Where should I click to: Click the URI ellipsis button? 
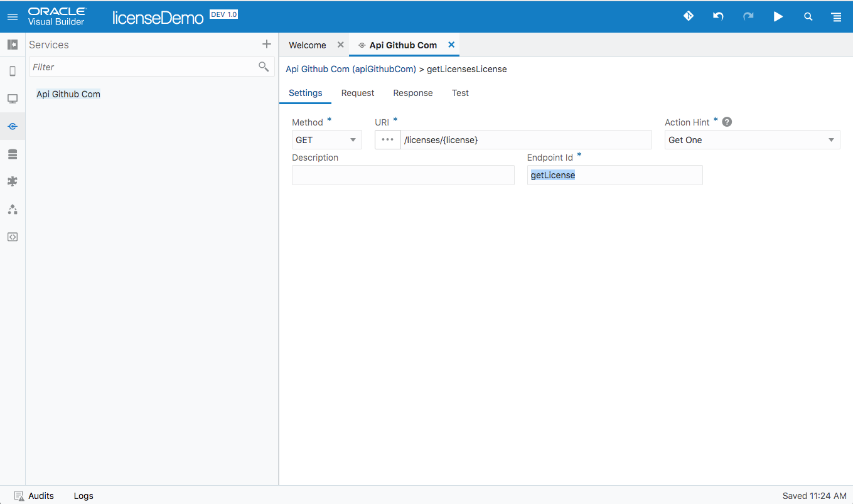coord(387,139)
